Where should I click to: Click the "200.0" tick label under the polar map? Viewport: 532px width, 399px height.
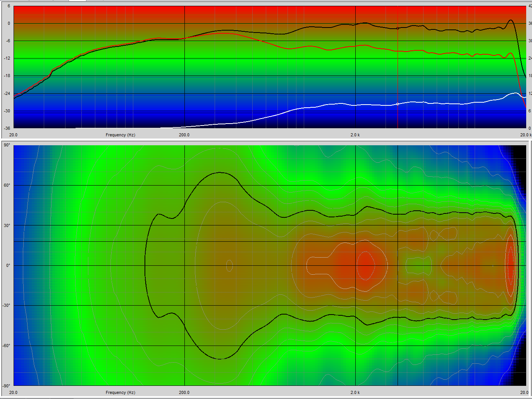click(184, 392)
